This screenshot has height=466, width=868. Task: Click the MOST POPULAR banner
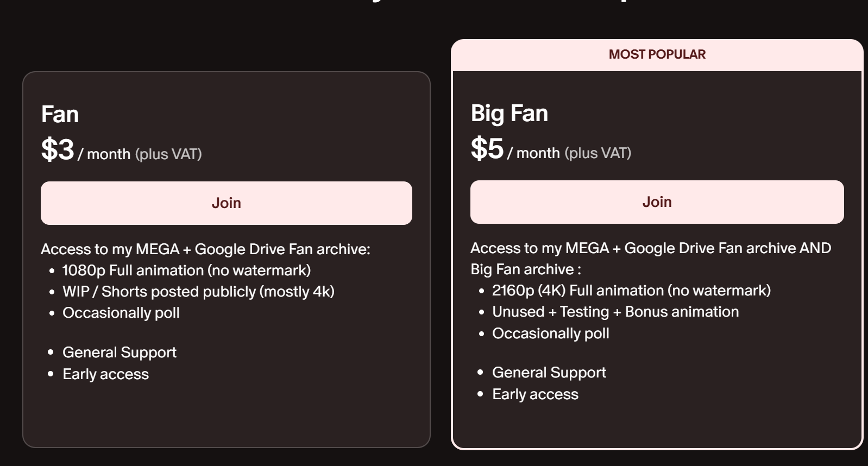657,54
